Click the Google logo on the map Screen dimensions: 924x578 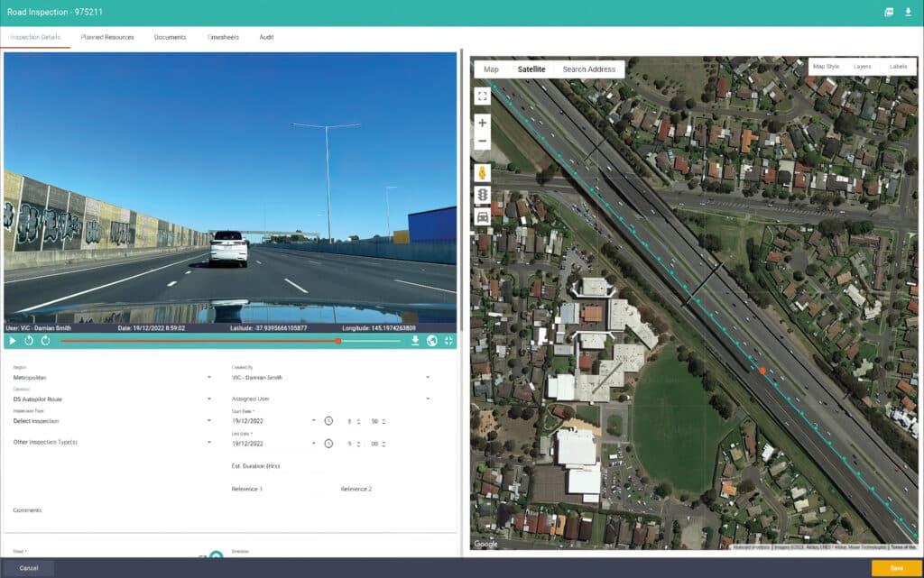point(486,544)
